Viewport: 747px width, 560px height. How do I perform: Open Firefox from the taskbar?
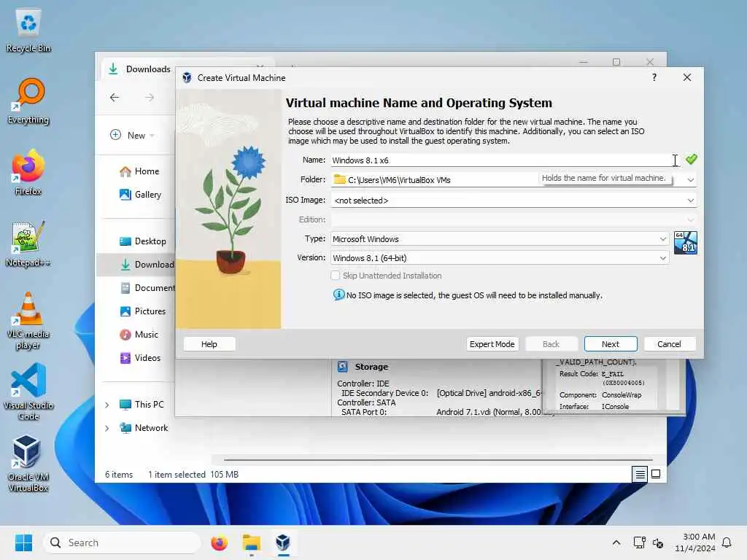pyautogui.click(x=219, y=542)
